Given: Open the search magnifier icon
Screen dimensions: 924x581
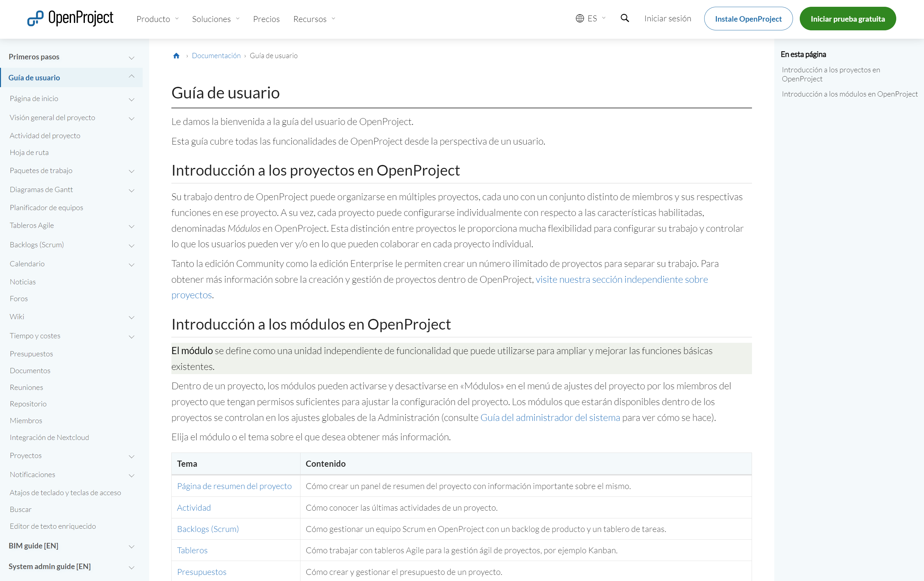Looking at the screenshot, I should [x=625, y=18].
